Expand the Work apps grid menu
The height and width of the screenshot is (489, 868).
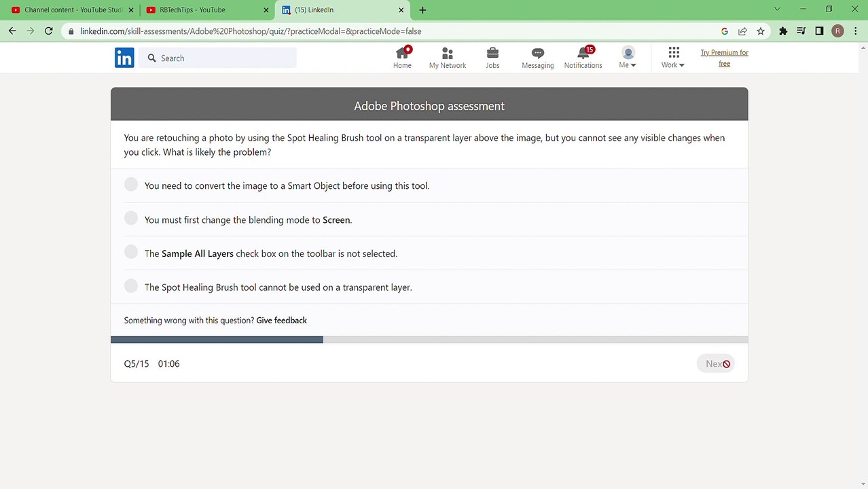(673, 58)
